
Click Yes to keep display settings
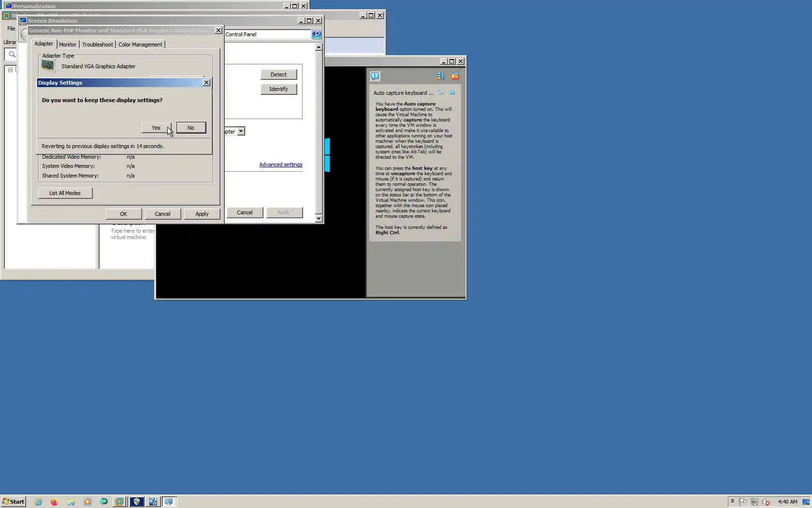point(156,128)
